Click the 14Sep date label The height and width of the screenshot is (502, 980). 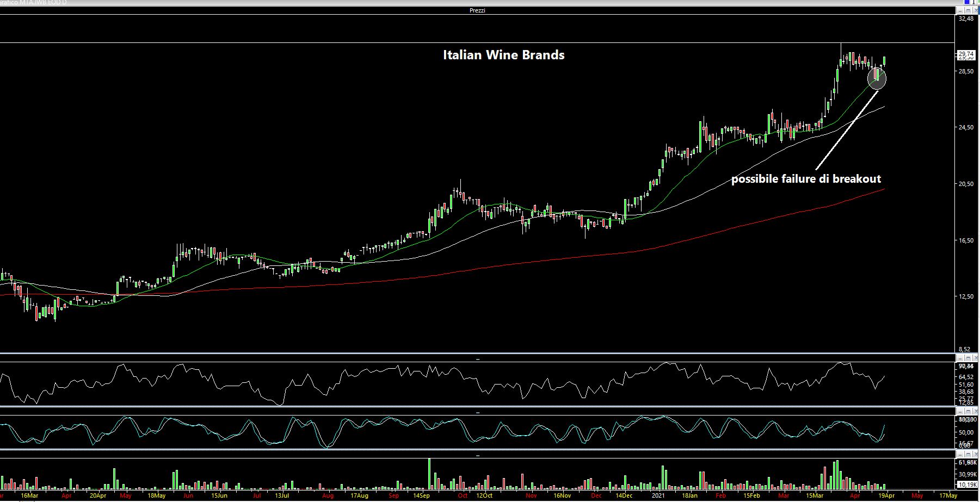point(421,496)
